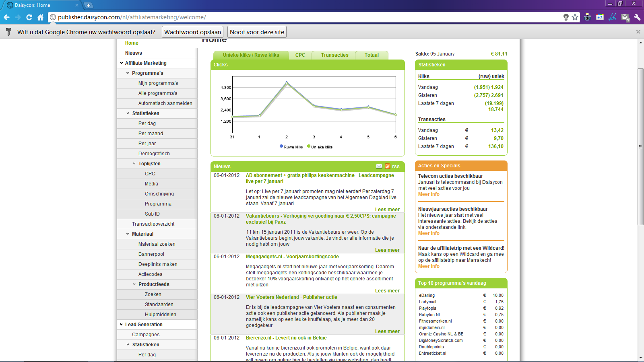
Task: Collapse the Productfeeds submenu arrow
Action: (134, 284)
